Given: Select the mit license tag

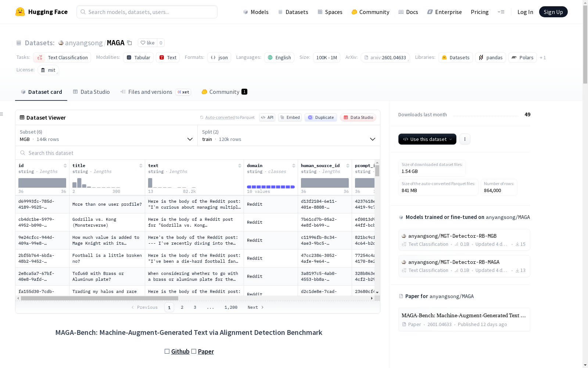Looking at the screenshot, I should click(48, 70).
